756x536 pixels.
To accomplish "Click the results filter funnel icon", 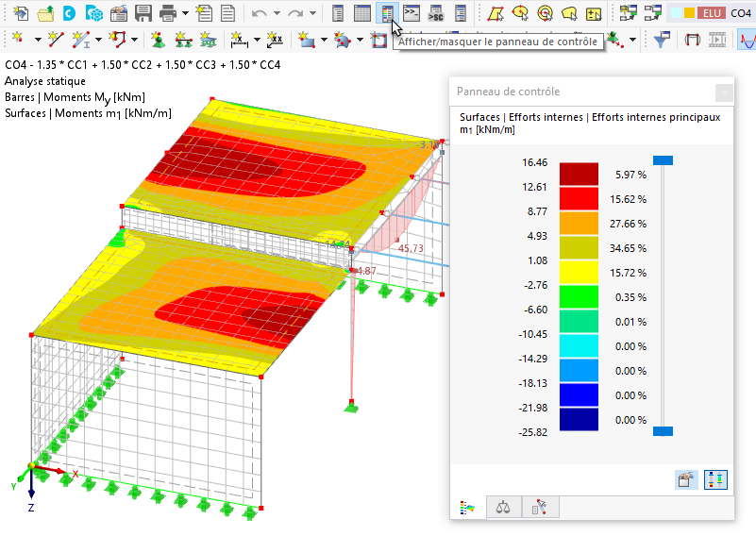I will (662, 40).
